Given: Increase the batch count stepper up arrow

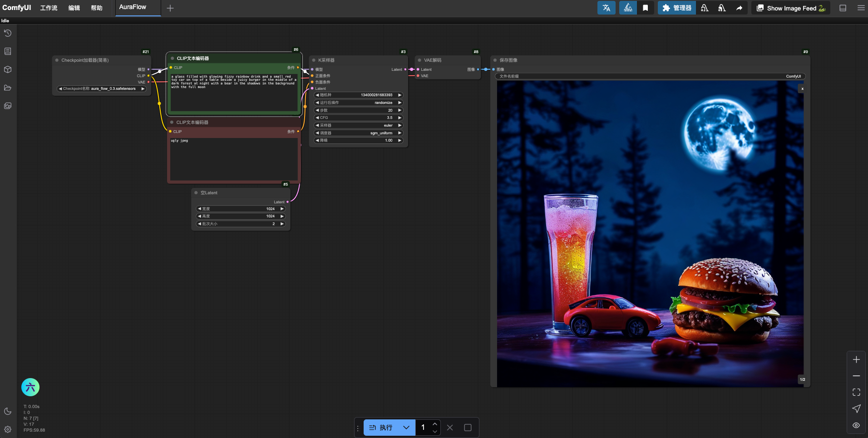Looking at the screenshot, I should tap(435, 424).
